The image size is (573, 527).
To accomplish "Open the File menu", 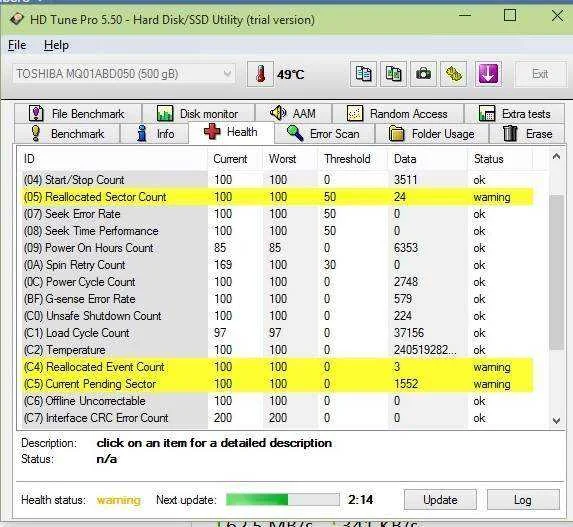I will (x=17, y=45).
